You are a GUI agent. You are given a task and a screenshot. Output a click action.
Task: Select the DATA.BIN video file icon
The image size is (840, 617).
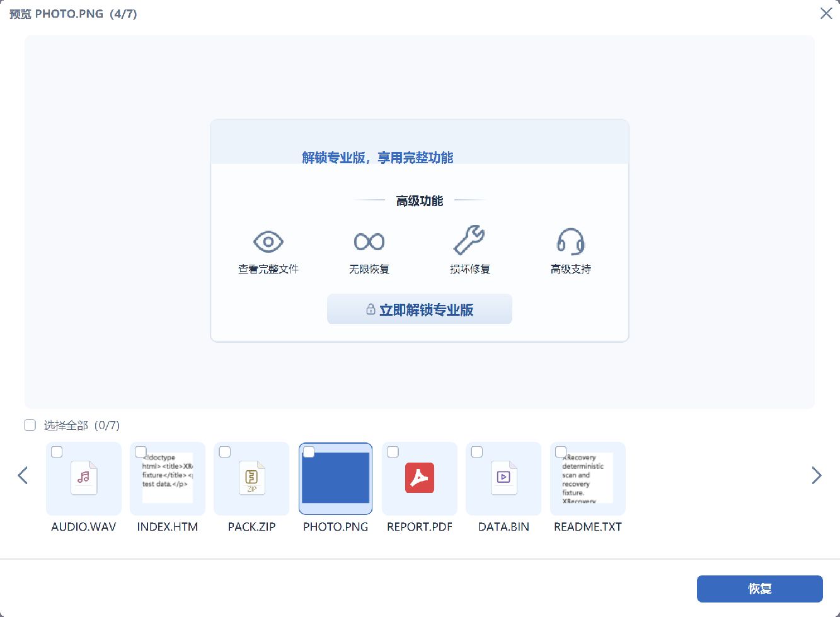point(504,478)
